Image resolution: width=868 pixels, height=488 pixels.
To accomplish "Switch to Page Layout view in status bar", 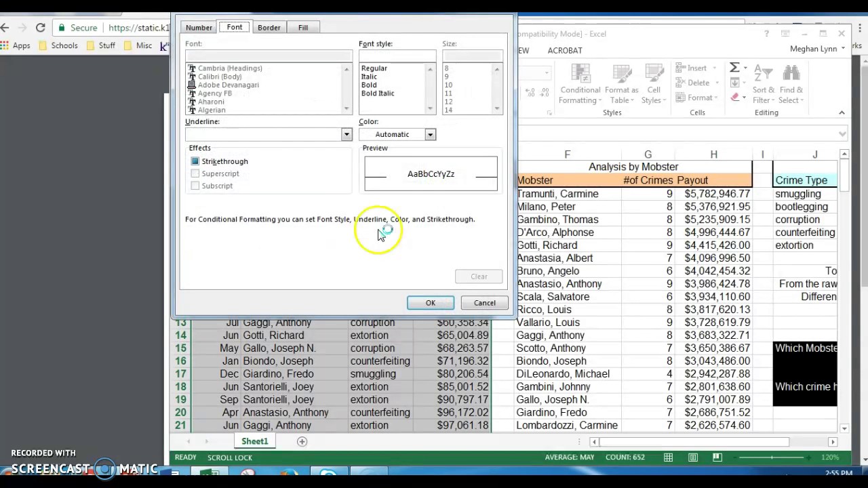I will click(x=692, y=457).
